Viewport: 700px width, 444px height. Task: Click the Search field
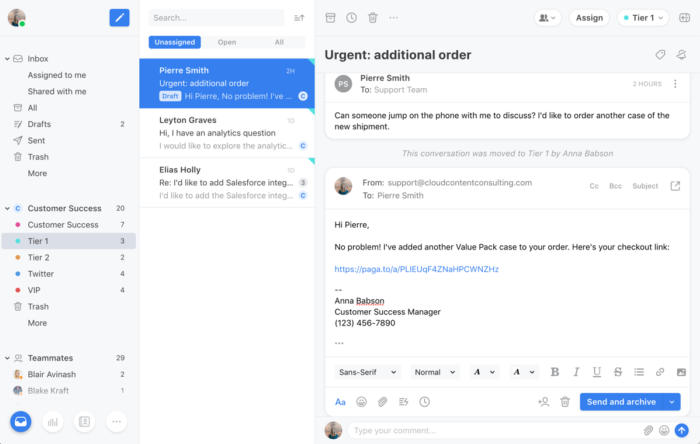coord(217,18)
